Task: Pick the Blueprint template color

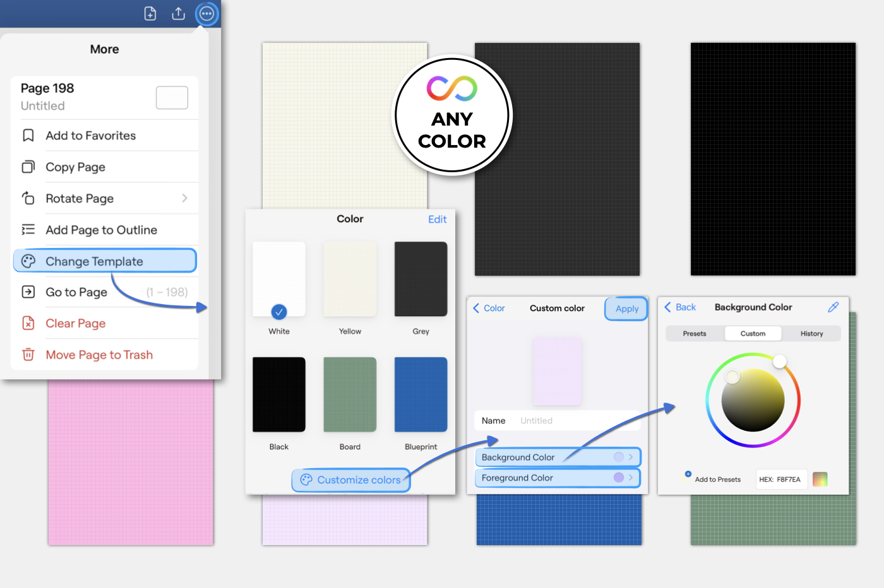Action: (421, 395)
